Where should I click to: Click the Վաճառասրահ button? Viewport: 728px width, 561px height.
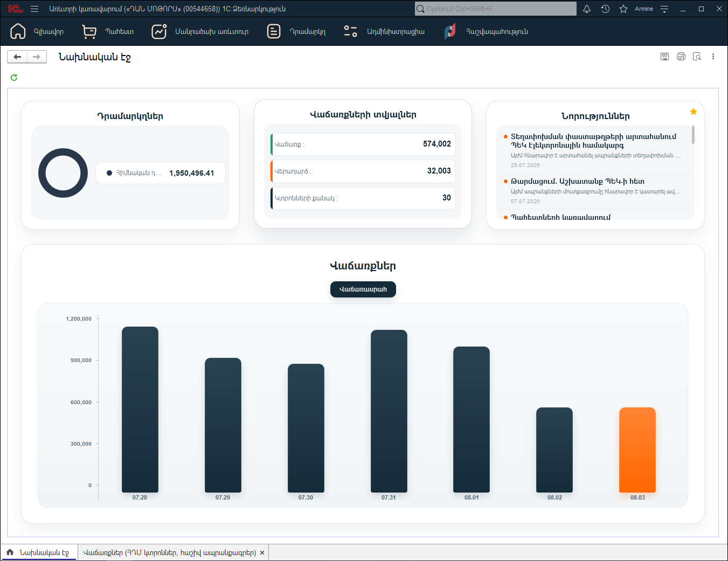(363, 289)
